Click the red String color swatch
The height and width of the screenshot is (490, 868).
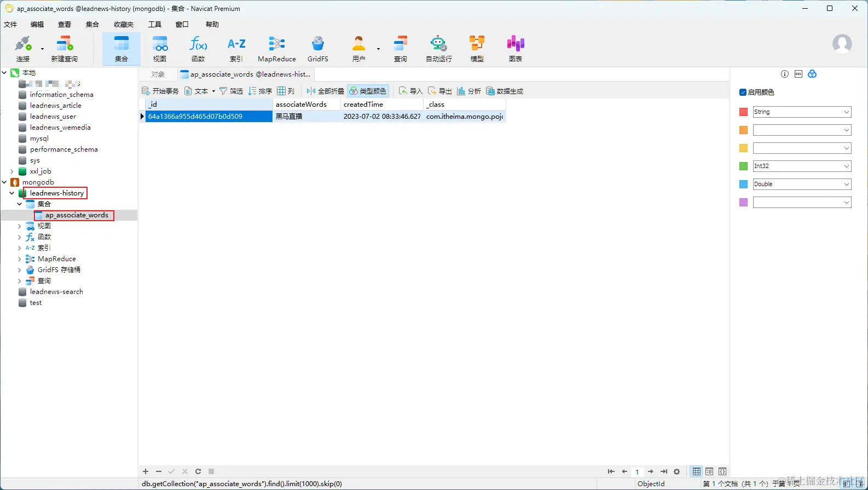point(743,112)
